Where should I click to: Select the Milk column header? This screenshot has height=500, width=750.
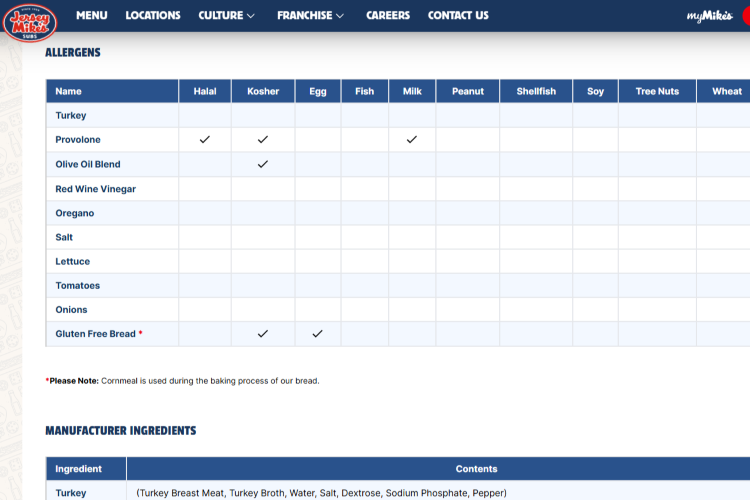point(412,91)
